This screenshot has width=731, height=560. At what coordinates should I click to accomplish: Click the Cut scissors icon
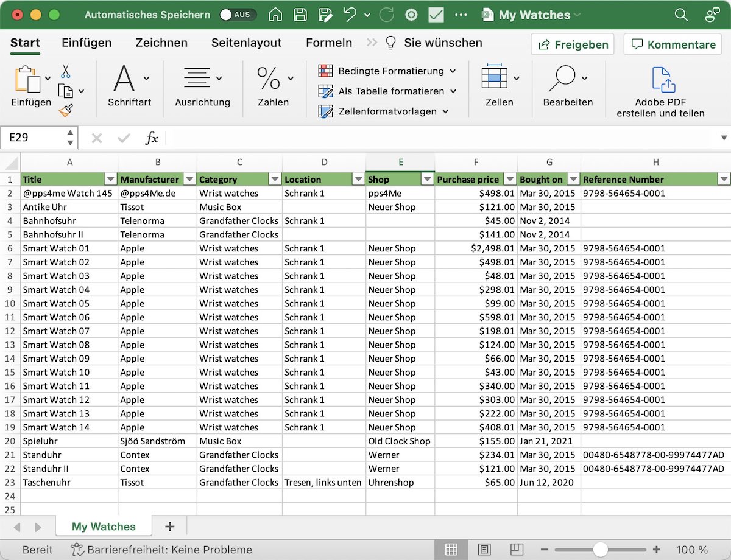[65, 71]
